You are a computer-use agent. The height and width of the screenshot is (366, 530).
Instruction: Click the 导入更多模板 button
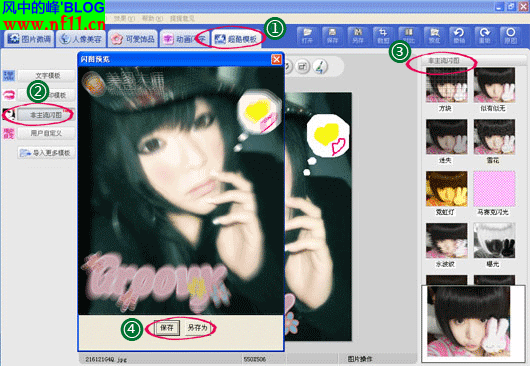coord(47,153)
